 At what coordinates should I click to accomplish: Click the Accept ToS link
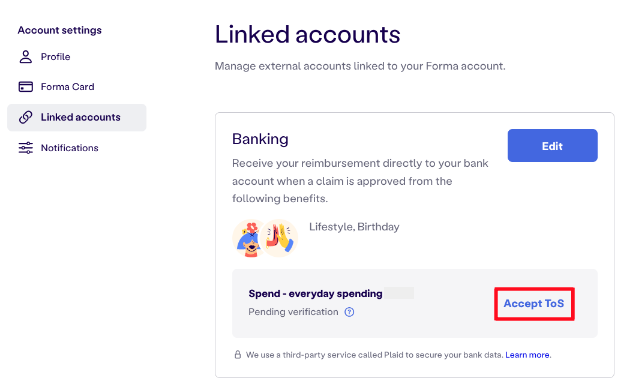[534, 304]
